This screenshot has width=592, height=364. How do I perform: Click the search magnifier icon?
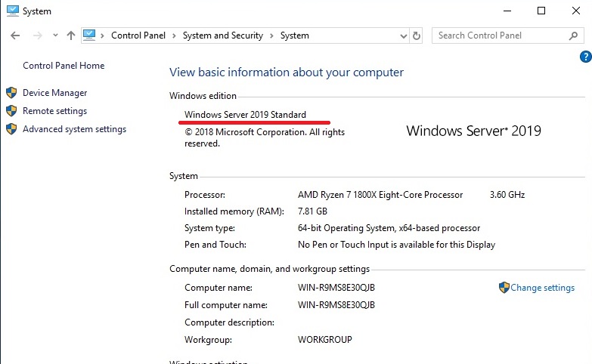(x=573, y=35)
